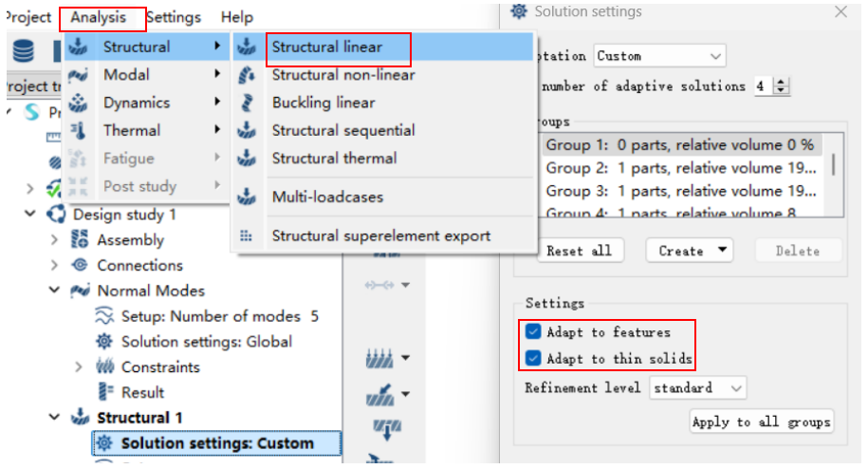Click the database icon in the toolbar
Viewport: 868px width, 469px height.
click(24, 51)
